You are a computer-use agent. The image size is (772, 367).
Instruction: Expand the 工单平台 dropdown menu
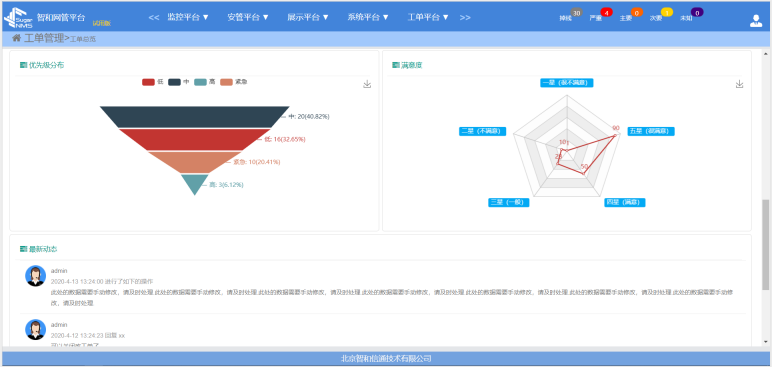pyautogui.click(x=428, y=17)
